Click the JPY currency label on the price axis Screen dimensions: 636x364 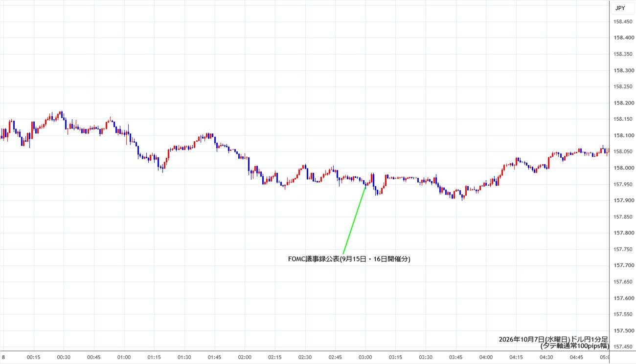[x=620, y=8]
